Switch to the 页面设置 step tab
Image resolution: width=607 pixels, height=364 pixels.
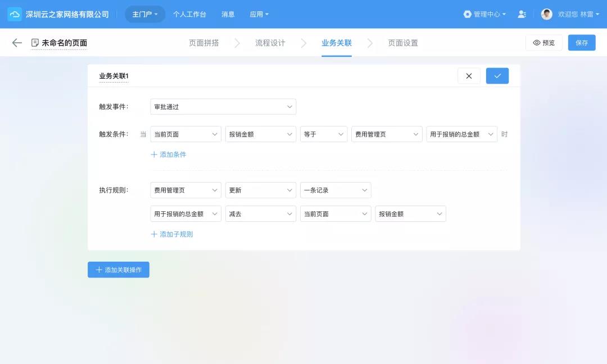pos(403,43)
